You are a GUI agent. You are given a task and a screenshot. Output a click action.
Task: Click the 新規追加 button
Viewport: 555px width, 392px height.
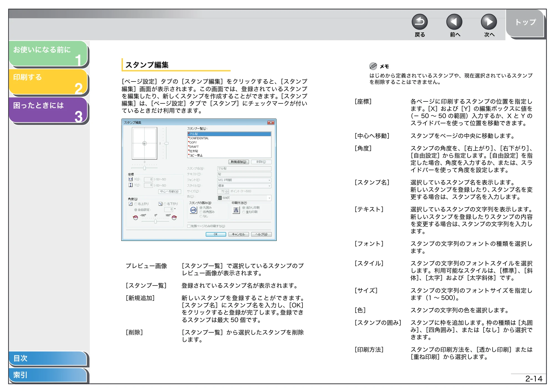click(239, 162)
